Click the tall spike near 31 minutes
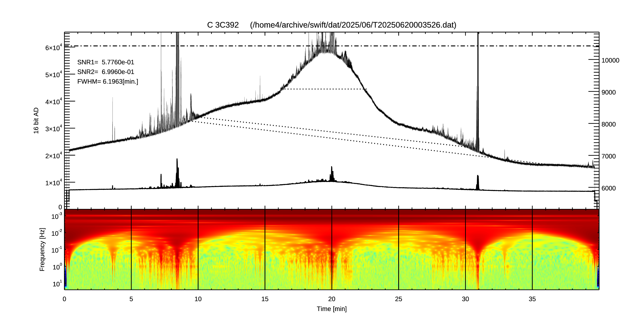The image size is (644, 322). click(x=478, y=93)
